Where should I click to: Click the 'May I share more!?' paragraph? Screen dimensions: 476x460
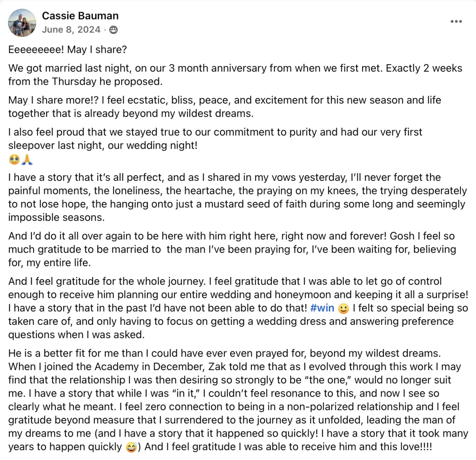[225, 107]
